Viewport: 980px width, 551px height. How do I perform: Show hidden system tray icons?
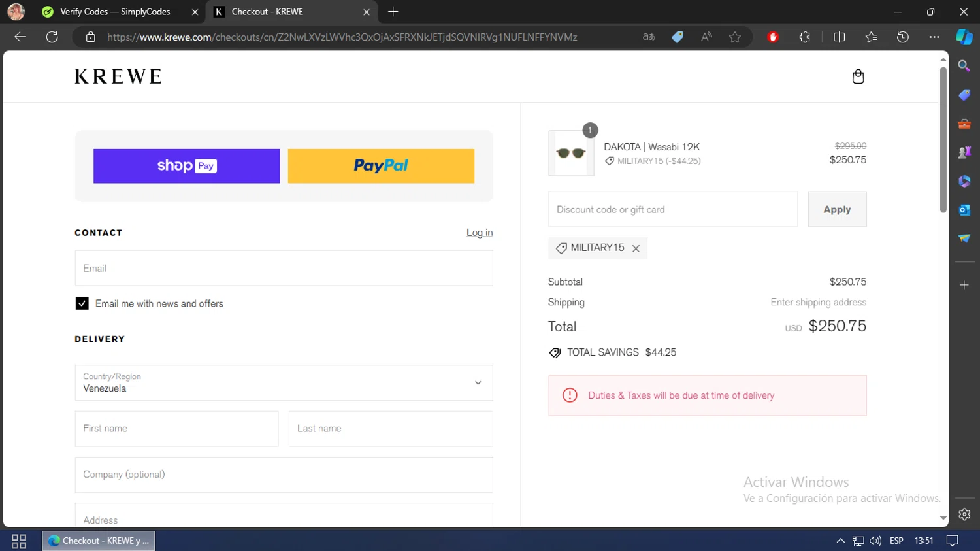pyautogui.click(x=840, y=541)
